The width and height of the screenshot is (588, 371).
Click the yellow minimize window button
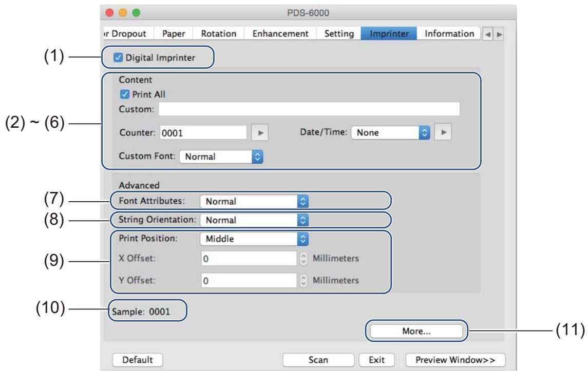coord(123,13)
